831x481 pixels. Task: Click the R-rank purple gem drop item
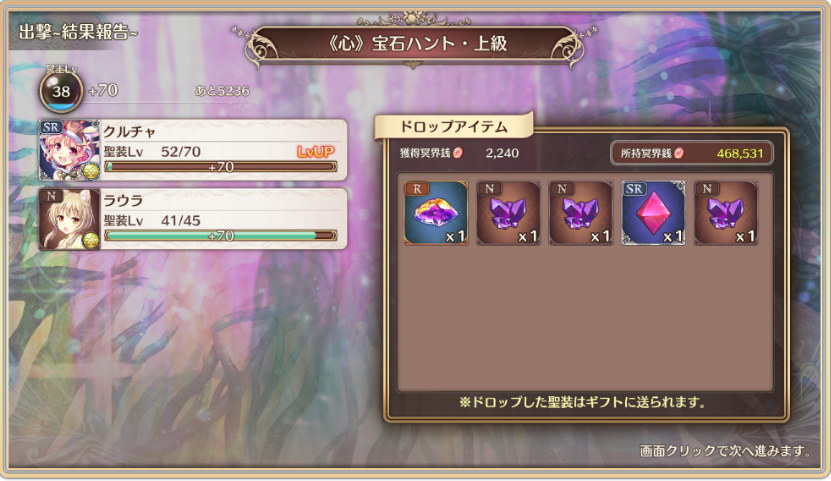pos(436,213)
